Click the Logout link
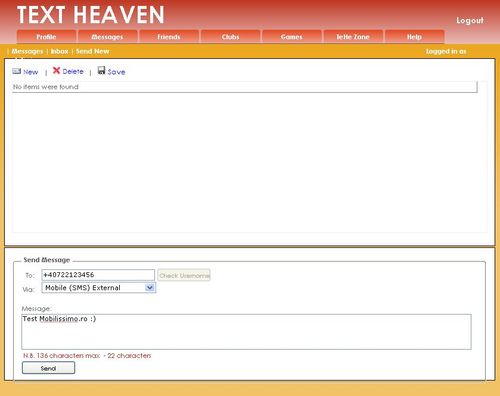The height and width of the screenshot is (396, 500). tap(470, 21)
